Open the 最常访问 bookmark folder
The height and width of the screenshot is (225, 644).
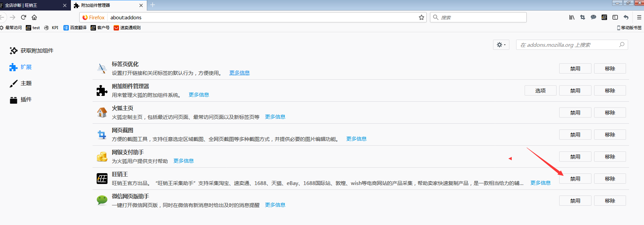click(x=11, y=28)
